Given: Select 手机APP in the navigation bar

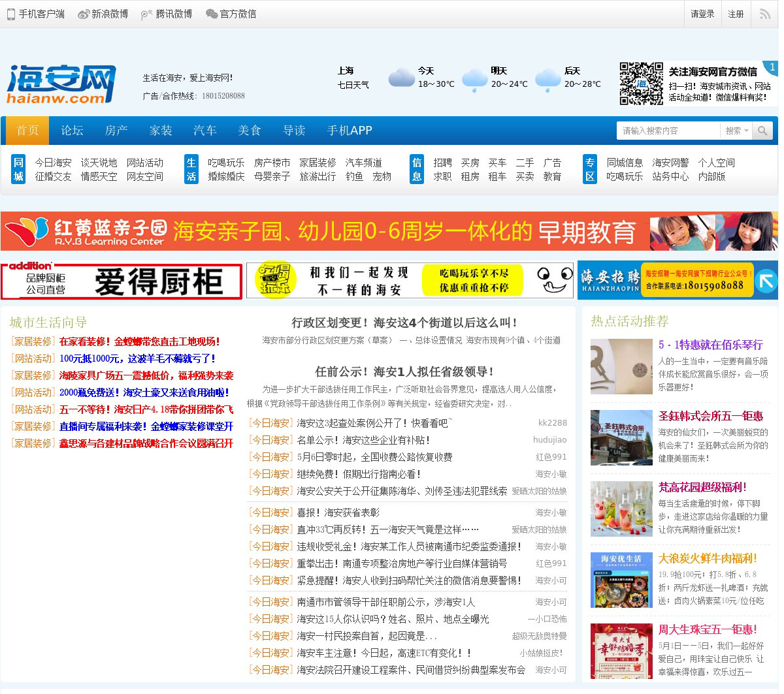Looking at the screenshot, I should 350,131.
